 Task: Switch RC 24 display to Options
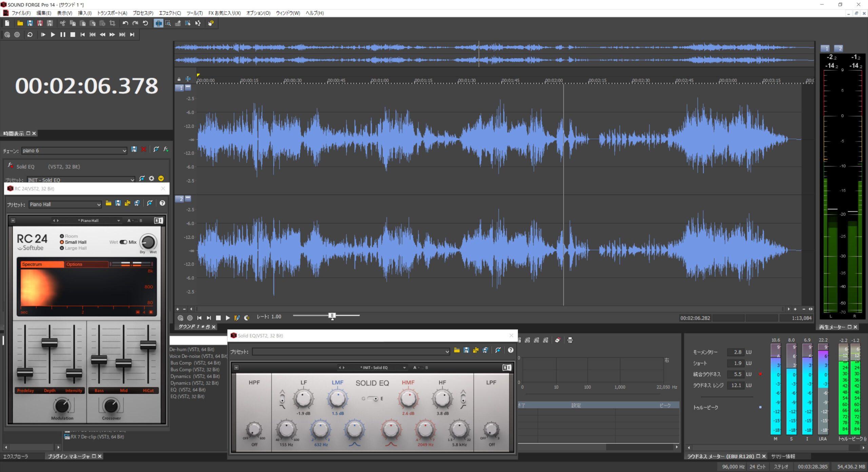pyautogui.click(x=87, y=264)
